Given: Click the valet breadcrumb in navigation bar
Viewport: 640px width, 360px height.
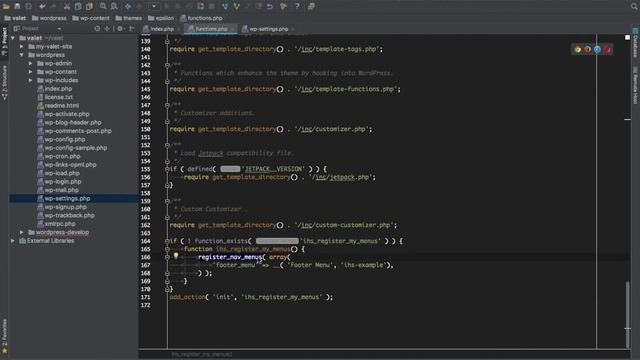Looking at the screenshot, I should click(x=15, y=18).
